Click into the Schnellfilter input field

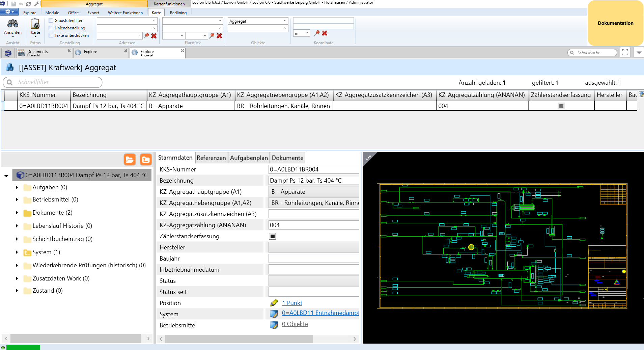pyautogui.click(x=57, y=82)
